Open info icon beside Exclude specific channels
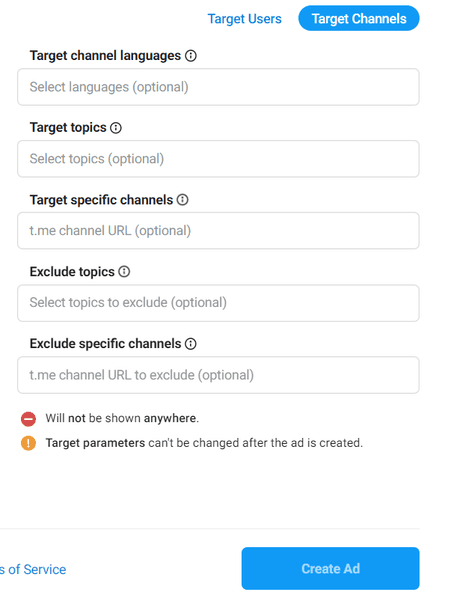The image size is (454, 610). (191, 344)
